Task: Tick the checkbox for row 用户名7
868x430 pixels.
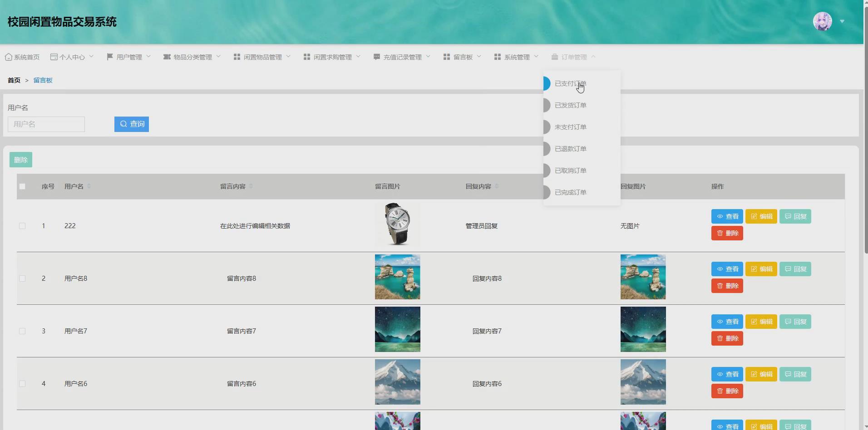Action: [22, 331]
